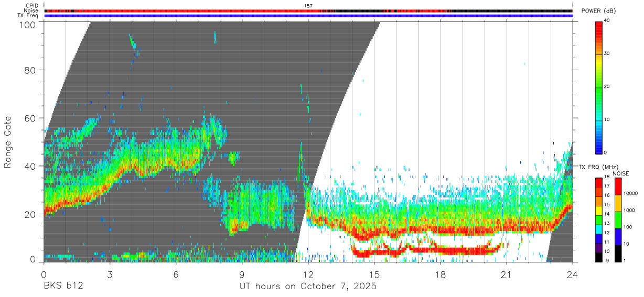
Task: Click the 6 hour tick label
Action: click(176, 274)
